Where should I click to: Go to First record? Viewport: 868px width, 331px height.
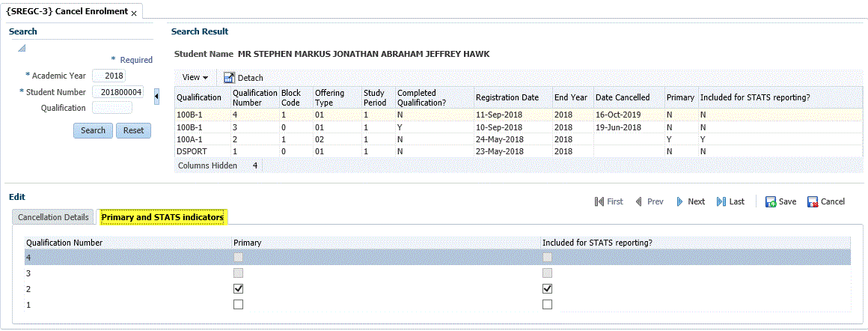point(608,201)
